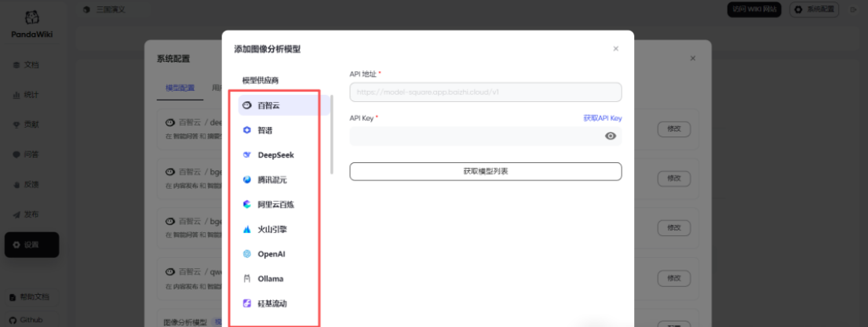Select the 智谱 provider
This screenshot has width=868, height=327.
(x=284, y=131)
